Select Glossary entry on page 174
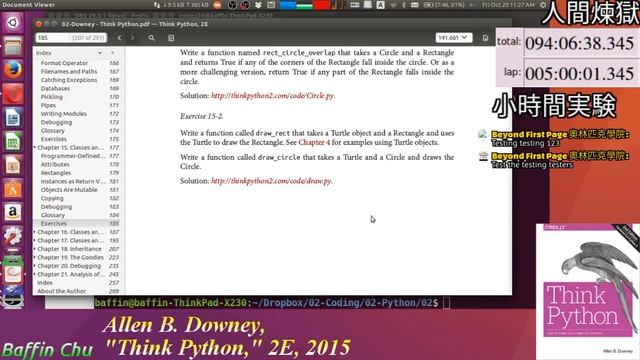The height and width of the screenshot is (360, 640). 78,131
